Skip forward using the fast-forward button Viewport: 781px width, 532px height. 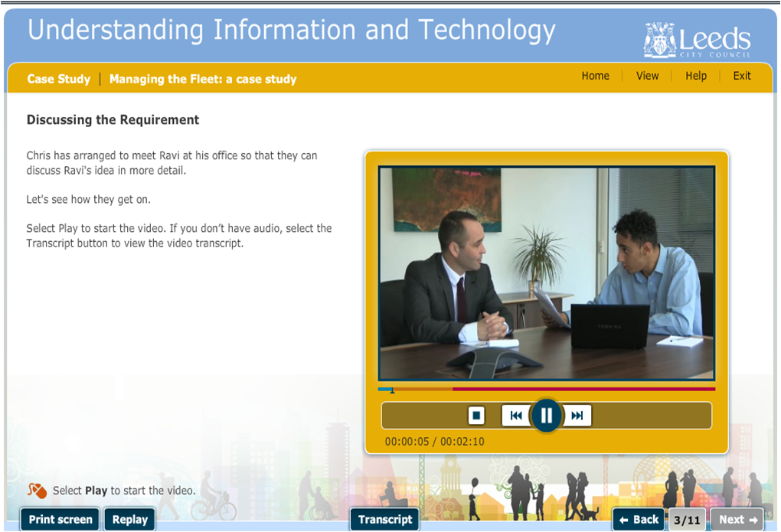click(577, 416)
